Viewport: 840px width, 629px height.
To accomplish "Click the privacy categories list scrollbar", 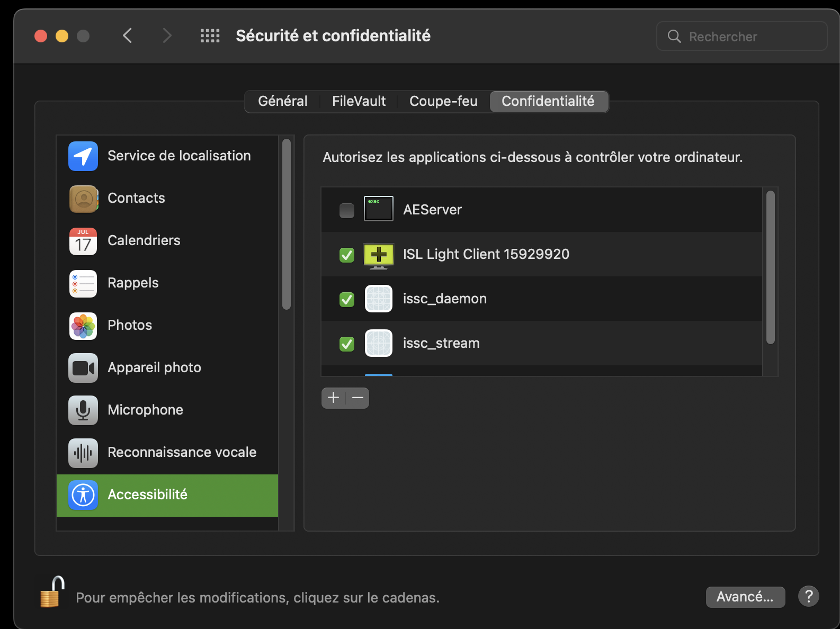I will pos(287,224).
